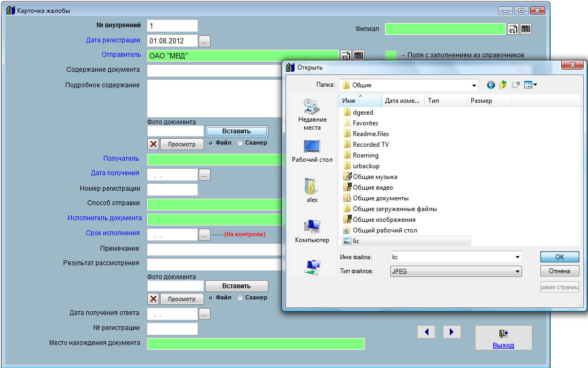Sort files by Имя column header
588x368 pixels.
pos(360,101)
